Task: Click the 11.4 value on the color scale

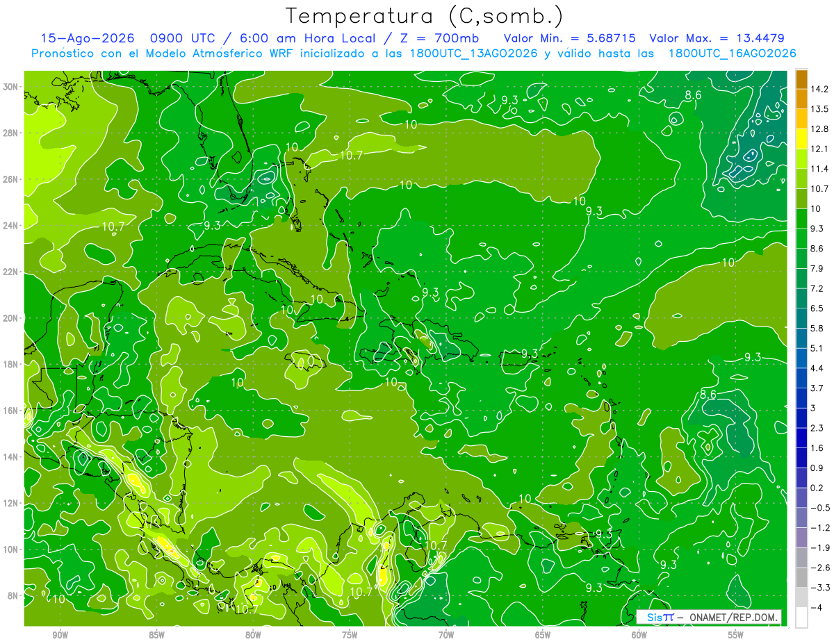Action: point(820,169)
